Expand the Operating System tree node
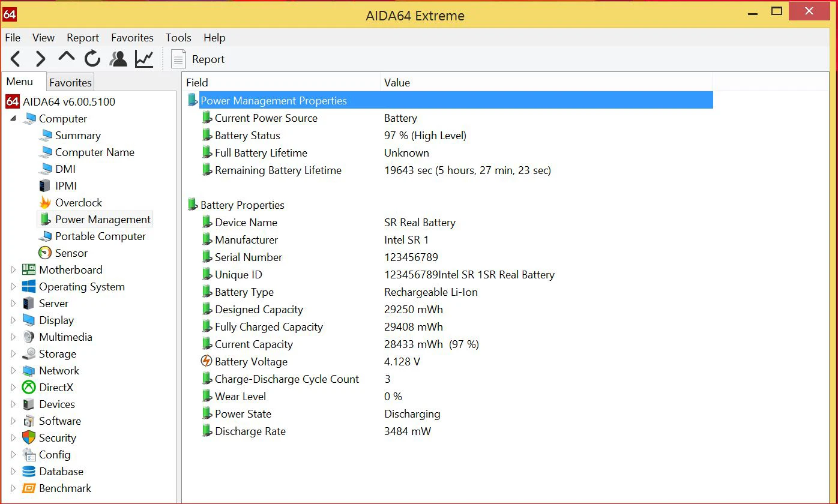 point(13,287)
